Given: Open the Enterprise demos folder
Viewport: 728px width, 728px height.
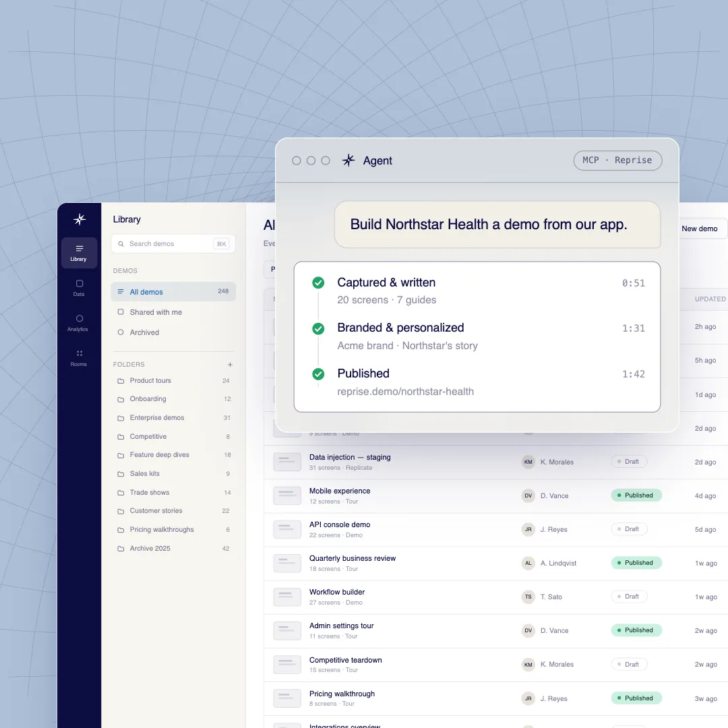Looking at the screenshot, I should pos(173,418).
